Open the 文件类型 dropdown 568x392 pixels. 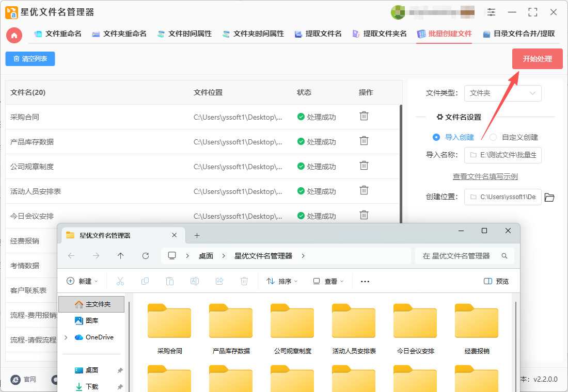point(503,93)
